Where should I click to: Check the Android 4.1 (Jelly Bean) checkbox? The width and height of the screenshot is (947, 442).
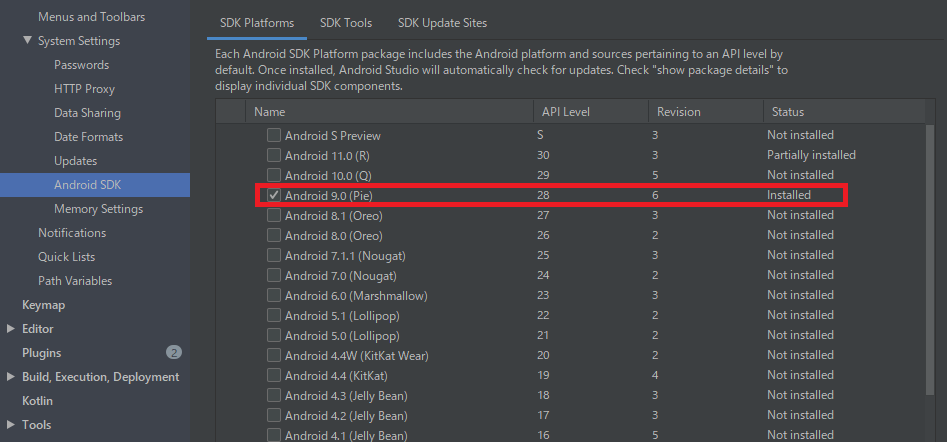click(274, 435)
